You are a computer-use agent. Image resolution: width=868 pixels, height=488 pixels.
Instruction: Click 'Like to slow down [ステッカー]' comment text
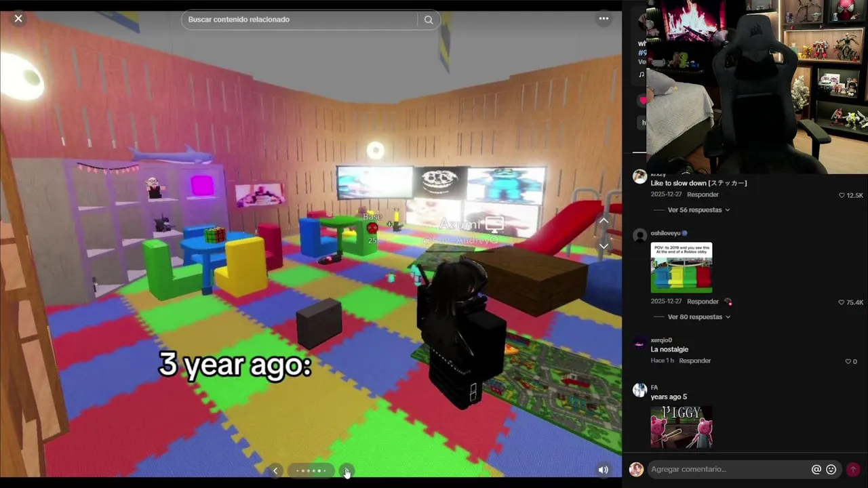pos(698,183)
